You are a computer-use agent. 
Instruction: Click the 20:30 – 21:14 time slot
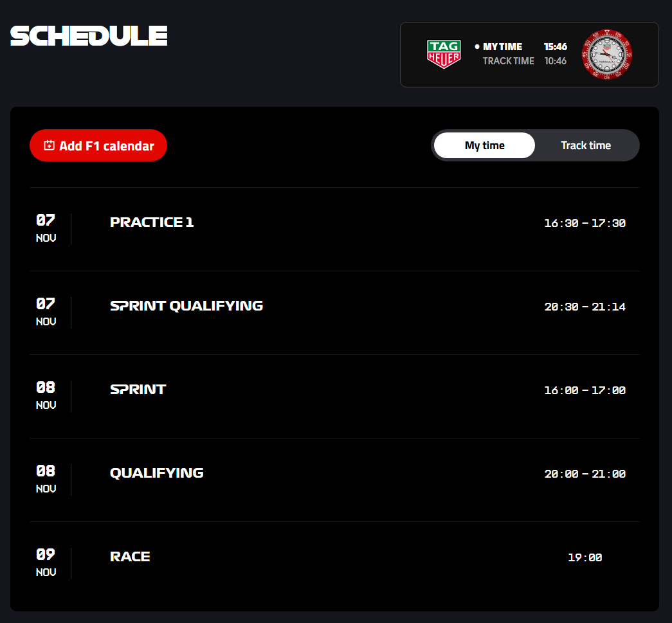click(585, 307)
